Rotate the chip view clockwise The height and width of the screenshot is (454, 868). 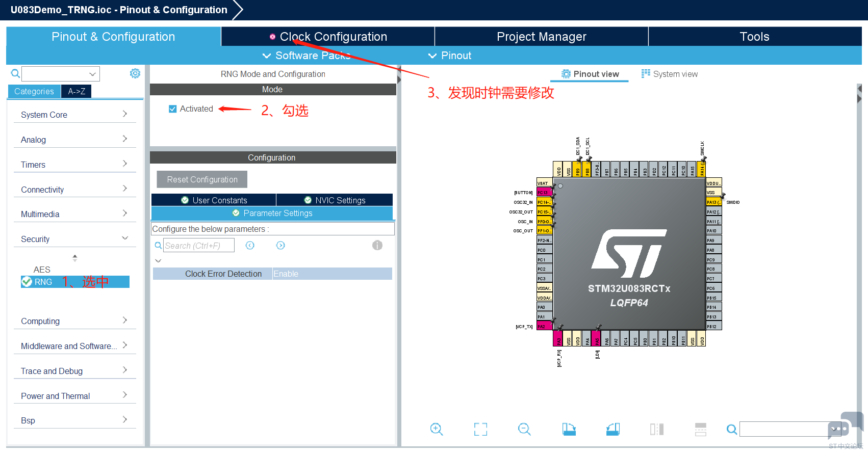point(569,429)
